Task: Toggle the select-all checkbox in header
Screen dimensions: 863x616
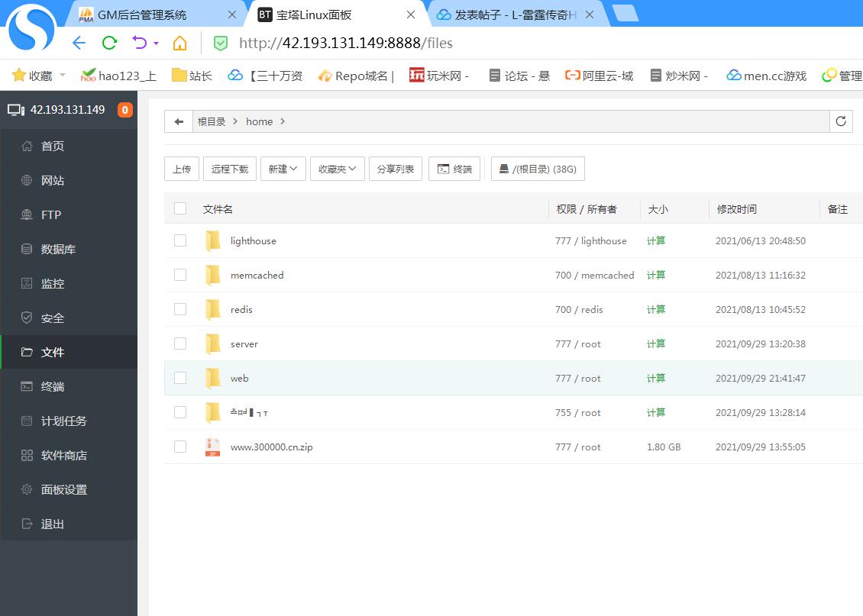Action: tap(180, 208)
